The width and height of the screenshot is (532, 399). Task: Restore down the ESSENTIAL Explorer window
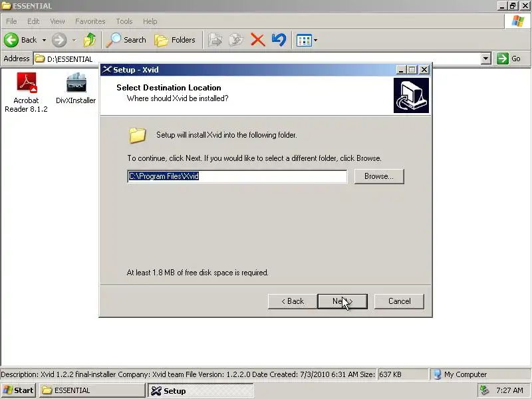(x=513, y=6)
